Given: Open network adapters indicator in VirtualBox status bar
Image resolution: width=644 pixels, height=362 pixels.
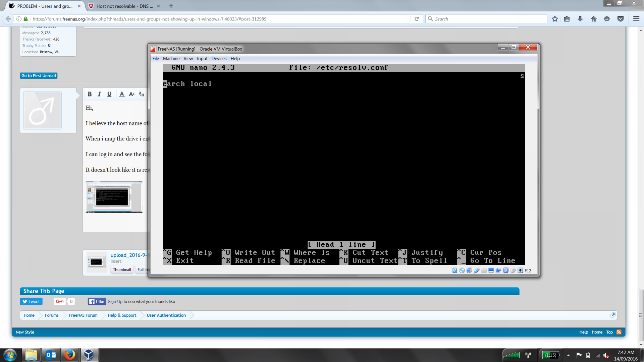Looking at the screenshot, I should [x=469, y=270].
